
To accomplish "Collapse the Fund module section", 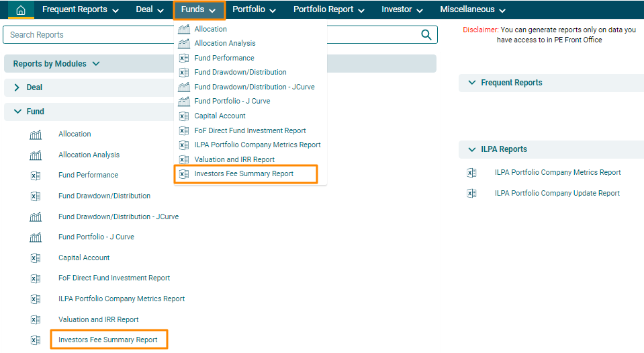I will click(x=17, y=112).
